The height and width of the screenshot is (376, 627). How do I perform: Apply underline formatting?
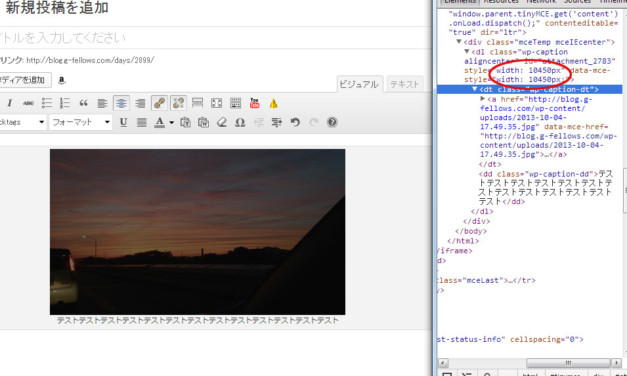point(123,122)
